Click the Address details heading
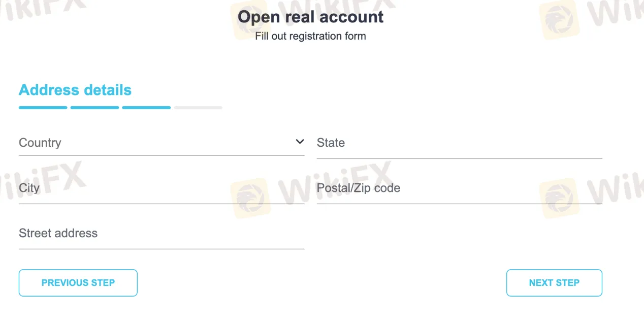 [x=75, y=90]
